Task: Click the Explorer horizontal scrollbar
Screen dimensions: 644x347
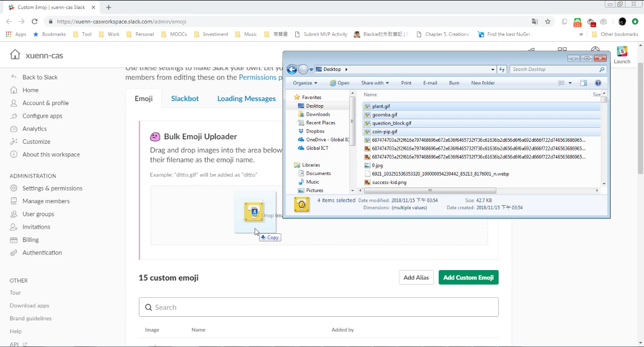Action: coord(430,191)
